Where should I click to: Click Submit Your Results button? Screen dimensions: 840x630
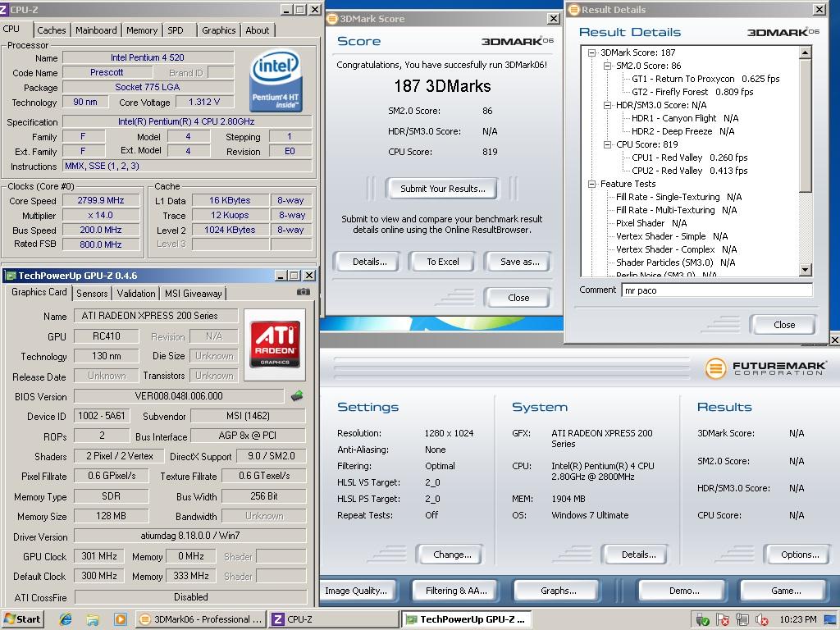click(442, 189)
